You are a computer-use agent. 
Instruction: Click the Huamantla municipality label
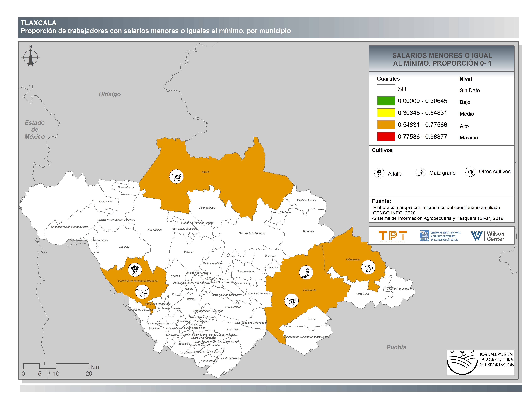[x=310, y=290]
